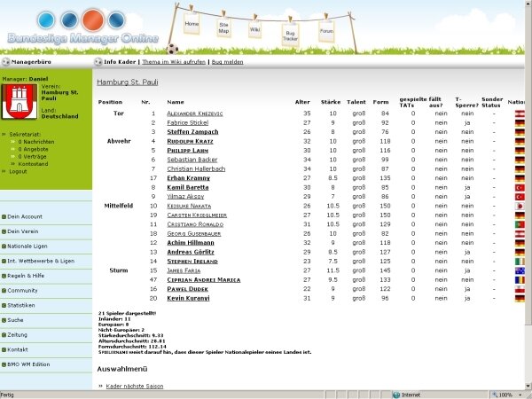Click the soccer ball icon beside Managerbüro

pos(5,63)
